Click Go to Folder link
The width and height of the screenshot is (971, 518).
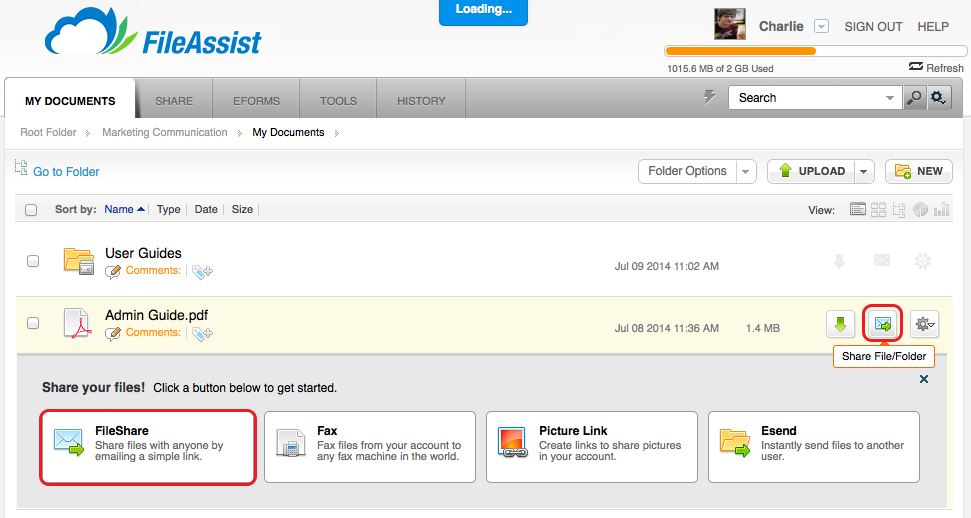[66, 172]
